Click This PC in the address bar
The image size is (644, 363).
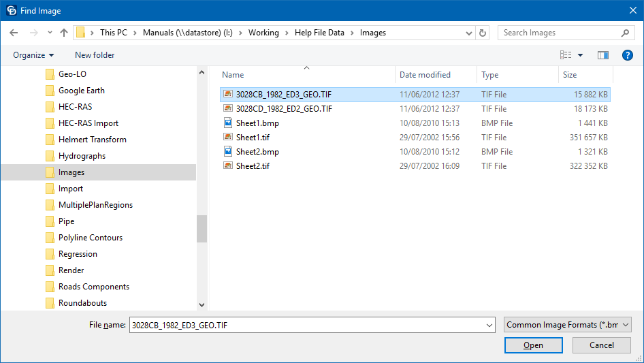(114, 33)
